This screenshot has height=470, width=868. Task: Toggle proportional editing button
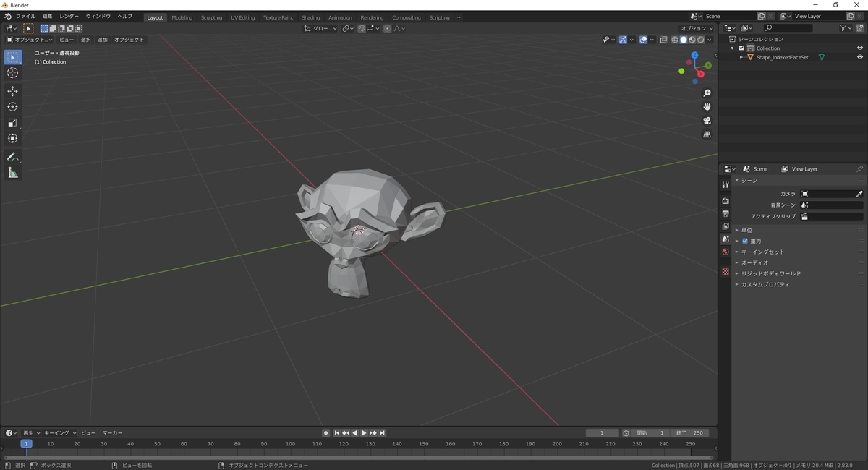point(387,28)
